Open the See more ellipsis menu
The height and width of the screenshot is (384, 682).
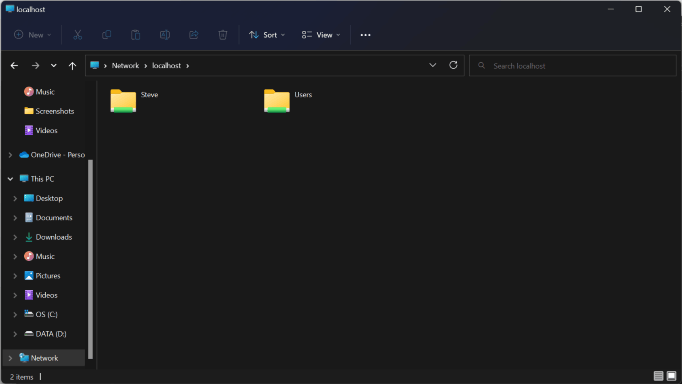[x=365, y=35]
